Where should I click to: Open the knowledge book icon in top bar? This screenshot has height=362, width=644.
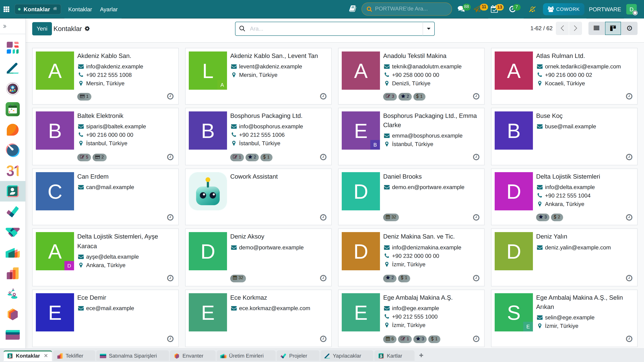[x=353, y=9]
